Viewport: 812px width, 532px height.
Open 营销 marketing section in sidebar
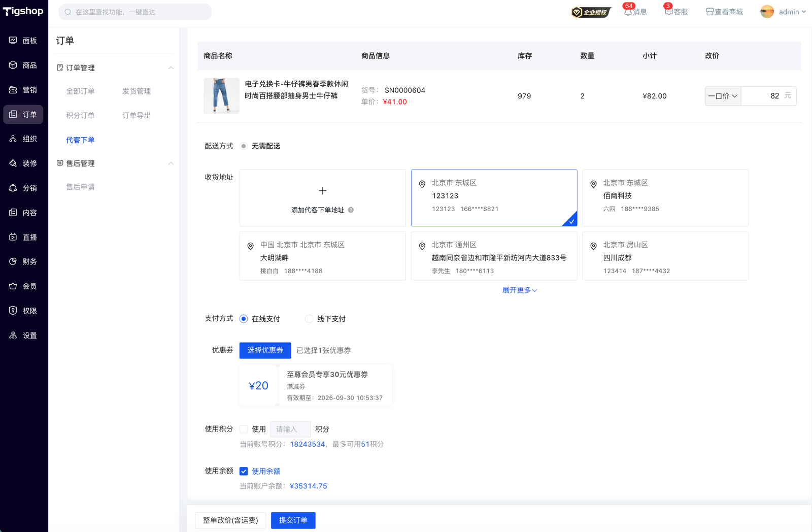tap(23, 90)
